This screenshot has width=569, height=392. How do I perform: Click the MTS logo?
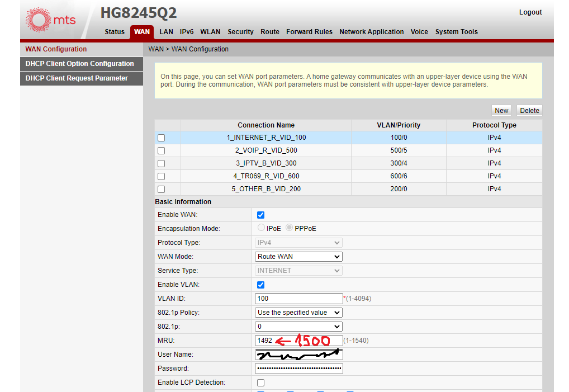(x=50, y=20)
